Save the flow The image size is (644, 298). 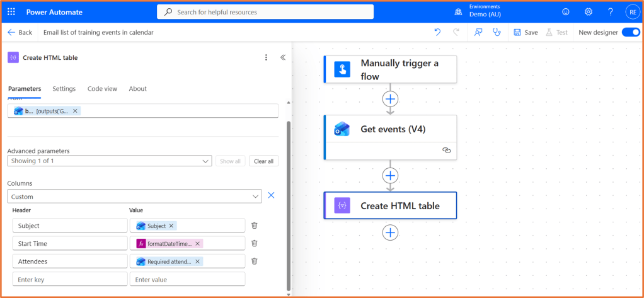click(526, 32)
